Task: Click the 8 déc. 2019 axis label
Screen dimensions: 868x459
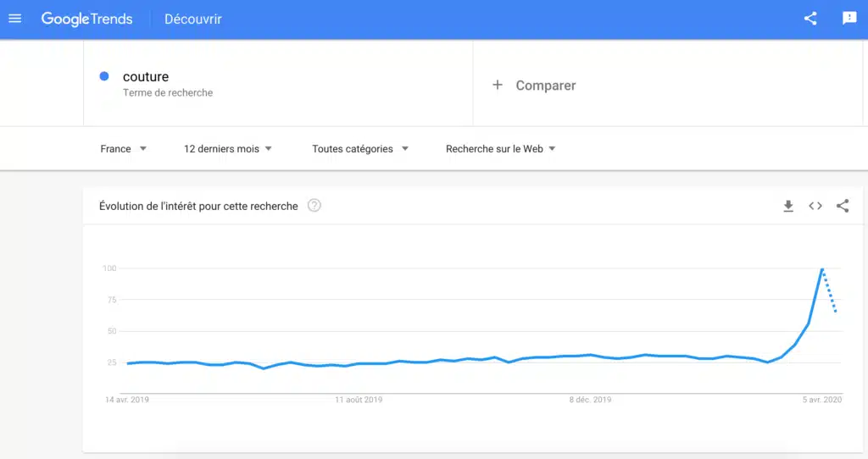Action: (x=590, y=400)
